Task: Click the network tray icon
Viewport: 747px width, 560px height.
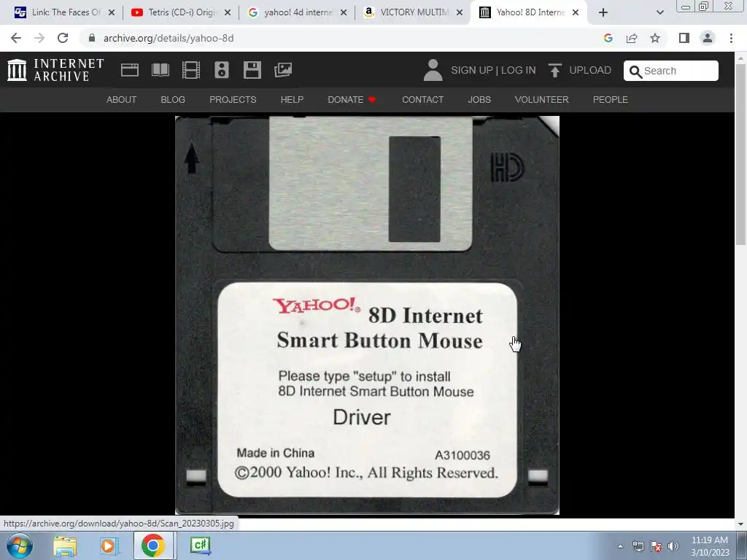Action: pyautogui.click(x=638, y=546)
